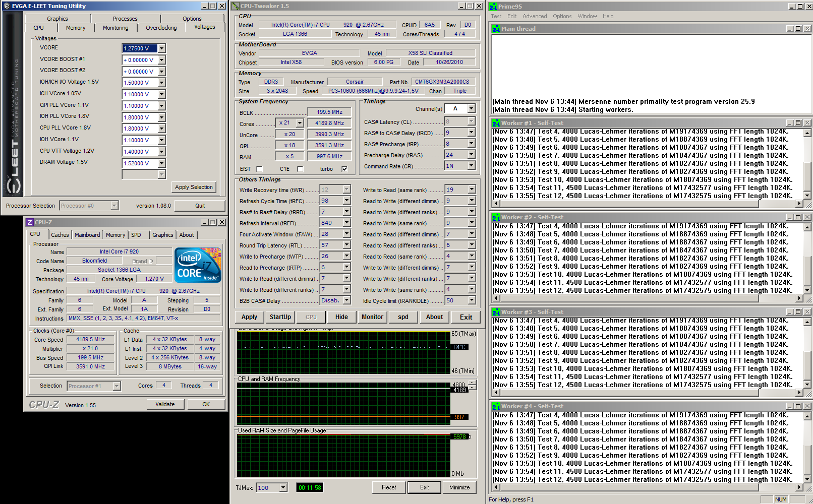
Task: Click the CPU-Tweaker Apply button
Action: coord(249,317)
